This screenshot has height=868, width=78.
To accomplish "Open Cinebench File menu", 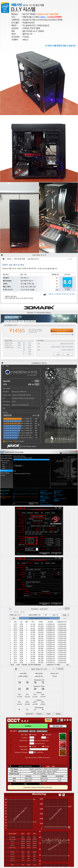I will click(3, 366).
